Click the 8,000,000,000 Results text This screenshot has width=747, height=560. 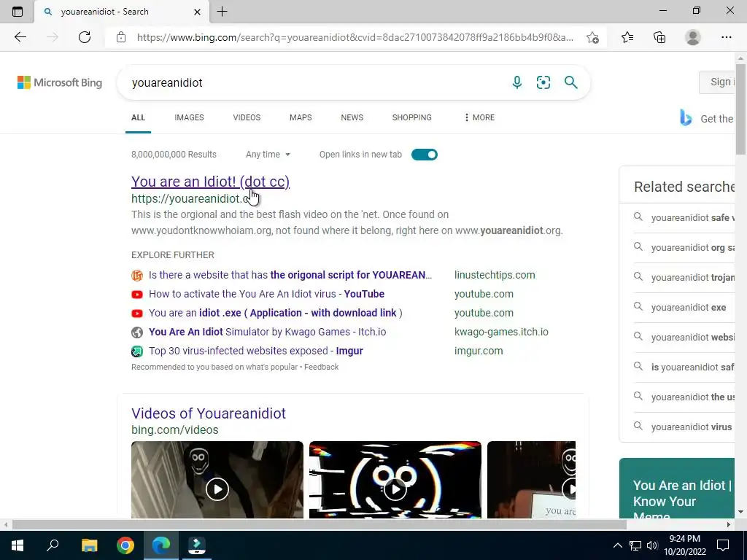click(x=174, y=155)
